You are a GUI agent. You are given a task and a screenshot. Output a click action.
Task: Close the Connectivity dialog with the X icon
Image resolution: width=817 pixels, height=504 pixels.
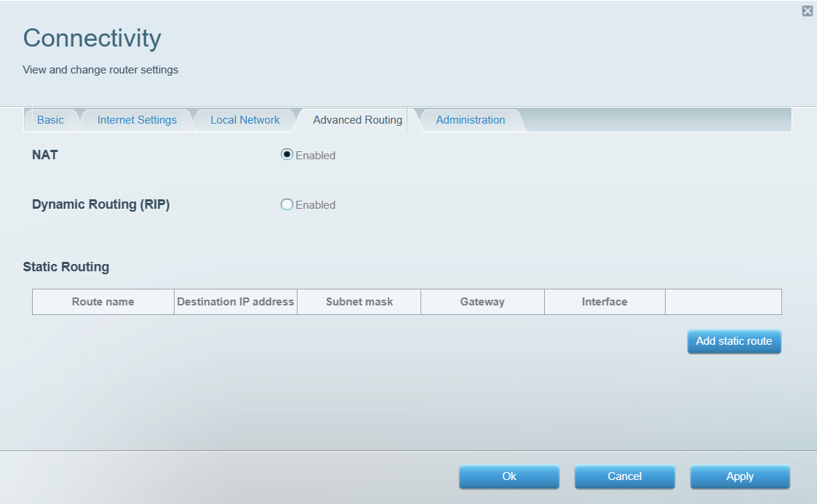[x=807, y=11]
